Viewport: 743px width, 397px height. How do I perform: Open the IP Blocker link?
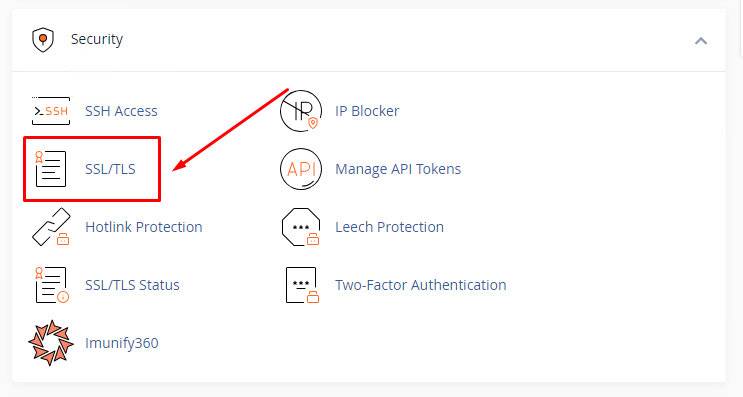coord(367,111)
